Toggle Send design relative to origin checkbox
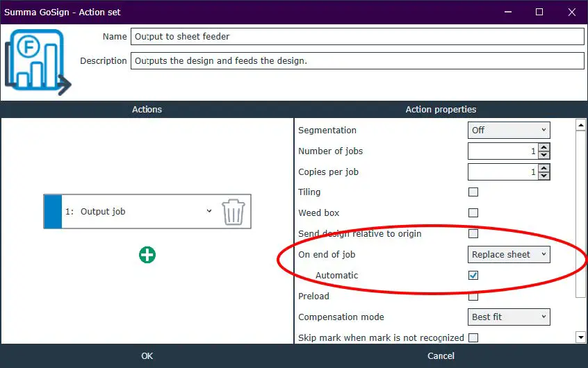The height and width of the screenshot is (368, 588). tap(473, 234)
